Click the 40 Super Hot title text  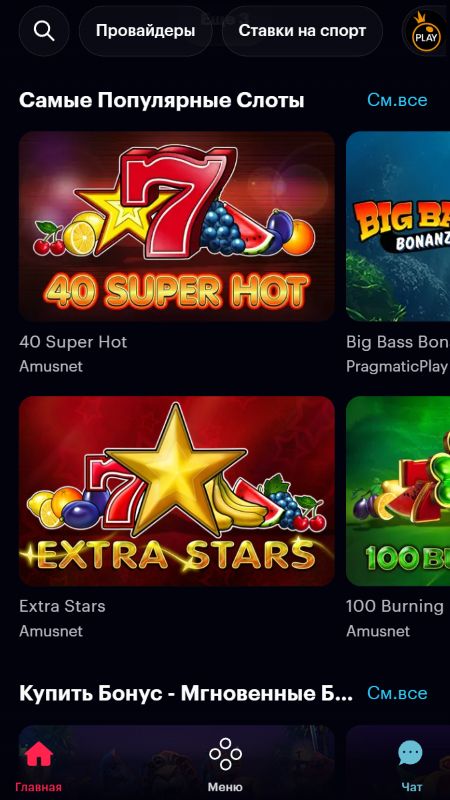pos(73,342)
